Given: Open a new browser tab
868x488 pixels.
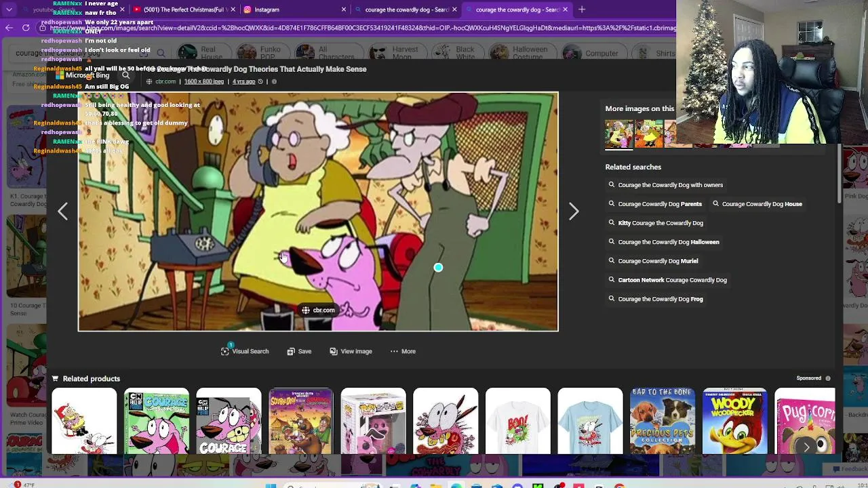Looking at the screenshot, I should [582, 9].
